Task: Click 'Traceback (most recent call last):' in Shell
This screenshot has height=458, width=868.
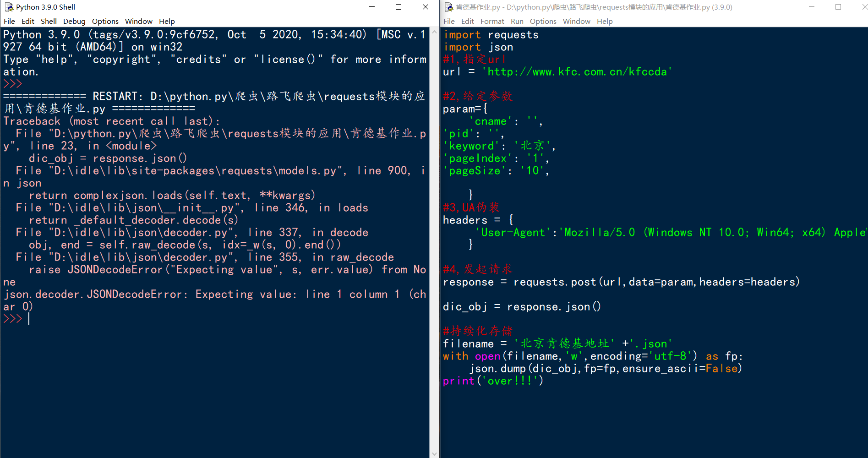Action: pos(112,121)
